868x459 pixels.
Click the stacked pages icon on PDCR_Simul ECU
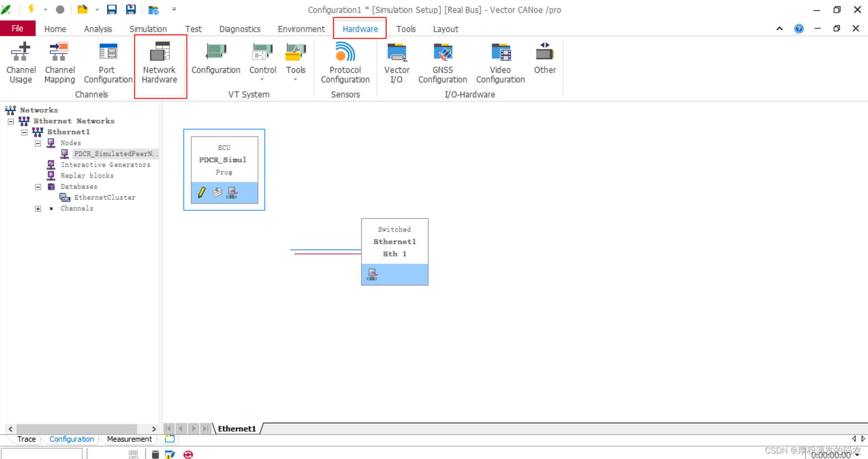coord(217,193)
